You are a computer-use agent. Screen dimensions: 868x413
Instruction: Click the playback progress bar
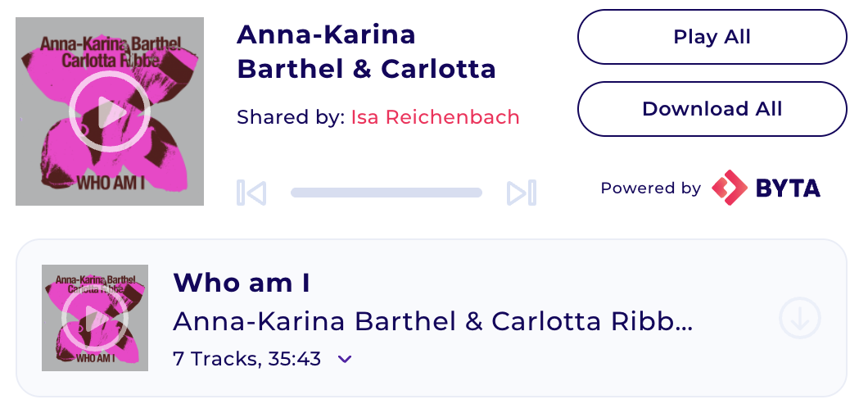coord(386,193)
